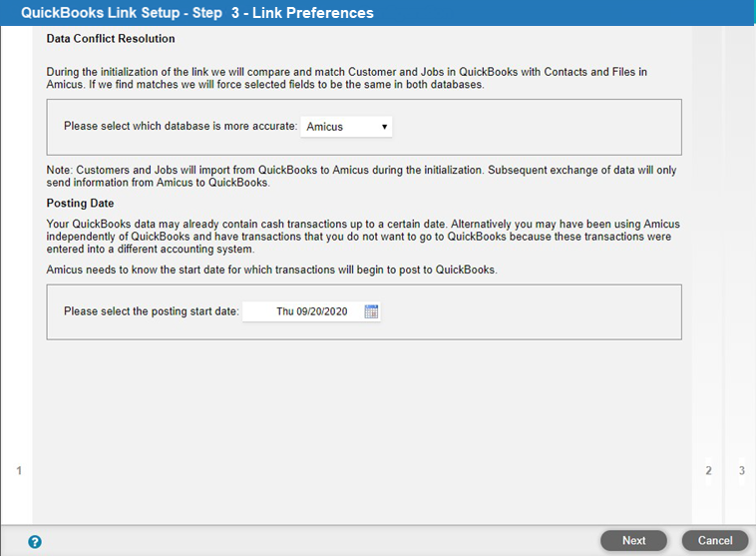Click the Data Conflict Resolution heading
Viewport: 756px width, 556px height.
pos(111,39)
